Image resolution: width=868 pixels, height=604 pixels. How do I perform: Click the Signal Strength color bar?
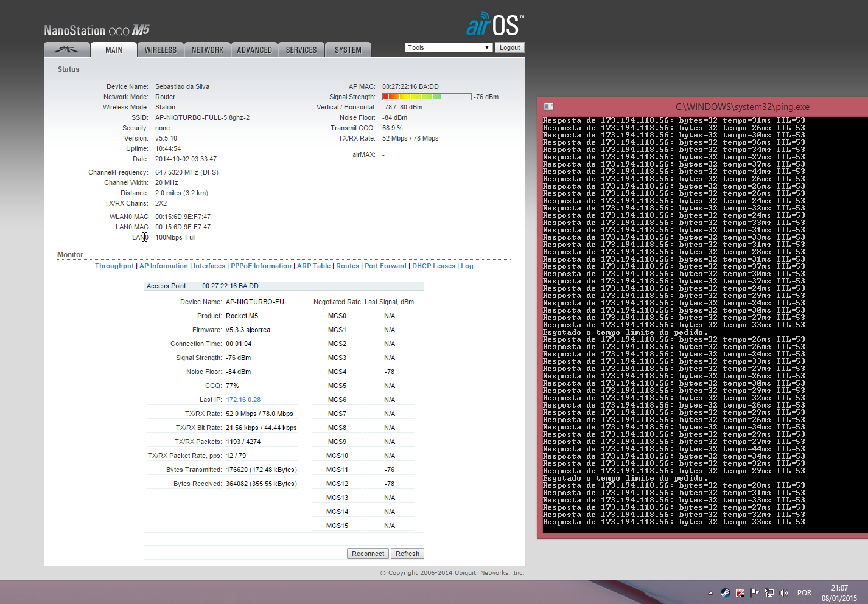[426, 97]
